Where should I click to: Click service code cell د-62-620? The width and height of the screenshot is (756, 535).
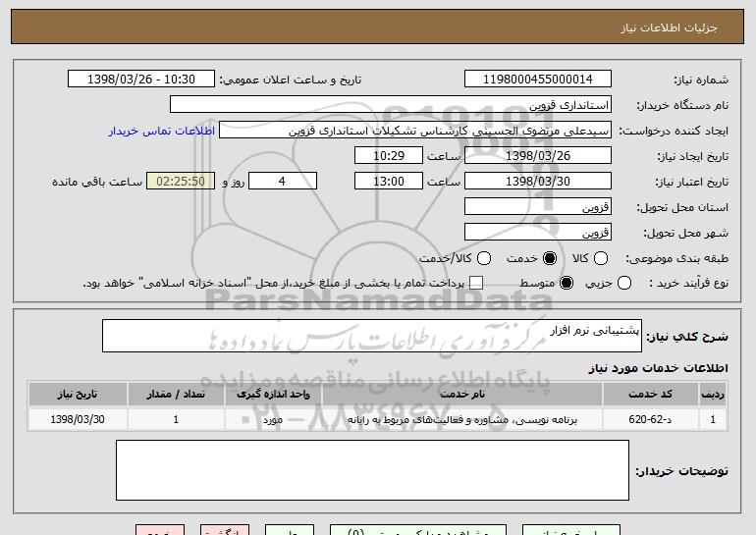pos(650,419)
